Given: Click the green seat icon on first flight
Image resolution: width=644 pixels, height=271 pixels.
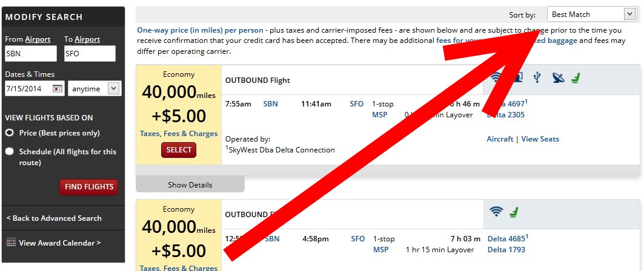Looking at the screenshot, I should tap(575, 77).
